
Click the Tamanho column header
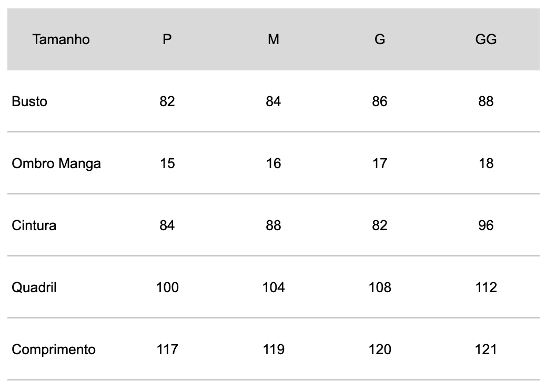tap(61, 39)
